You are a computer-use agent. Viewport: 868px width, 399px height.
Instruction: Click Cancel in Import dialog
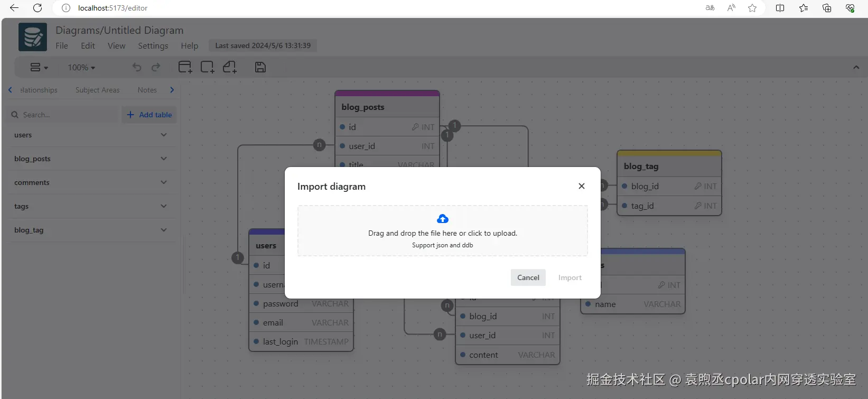528,277
